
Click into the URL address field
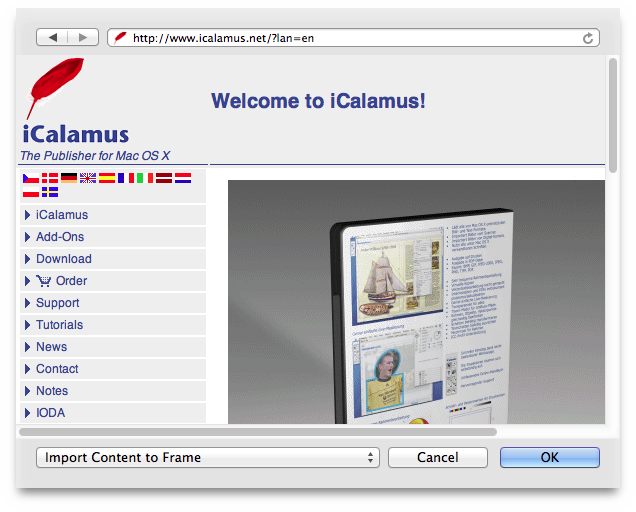(x=353, y=38)
